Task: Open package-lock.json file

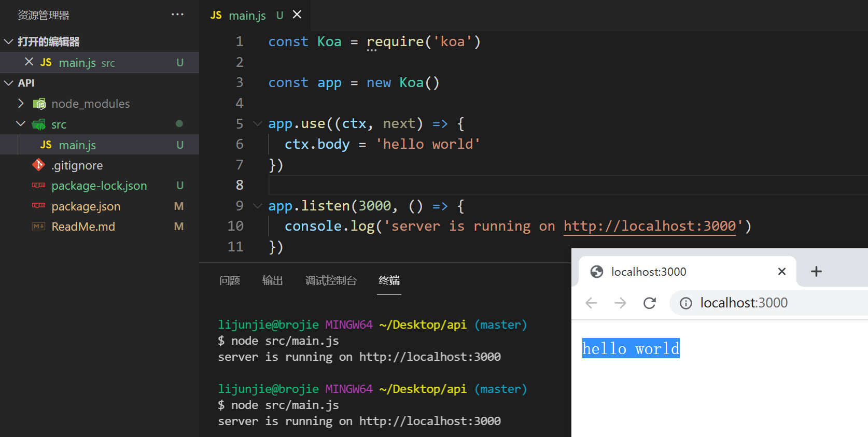Action: 99,186
